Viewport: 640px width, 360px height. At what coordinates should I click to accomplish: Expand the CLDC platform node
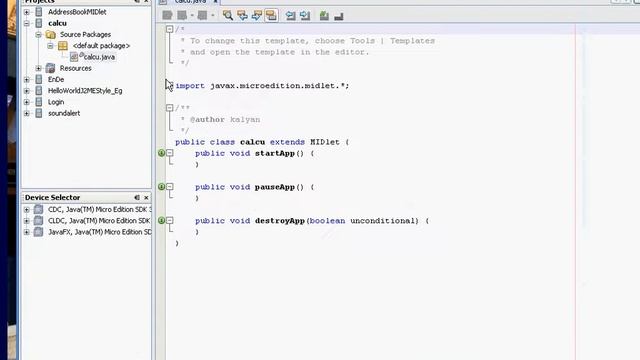click(x=27, y=221)
